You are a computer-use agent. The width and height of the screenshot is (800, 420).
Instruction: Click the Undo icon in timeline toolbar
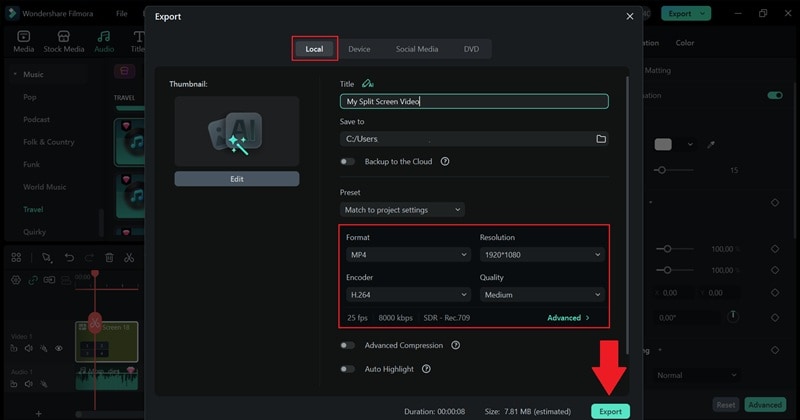point(69,258)
